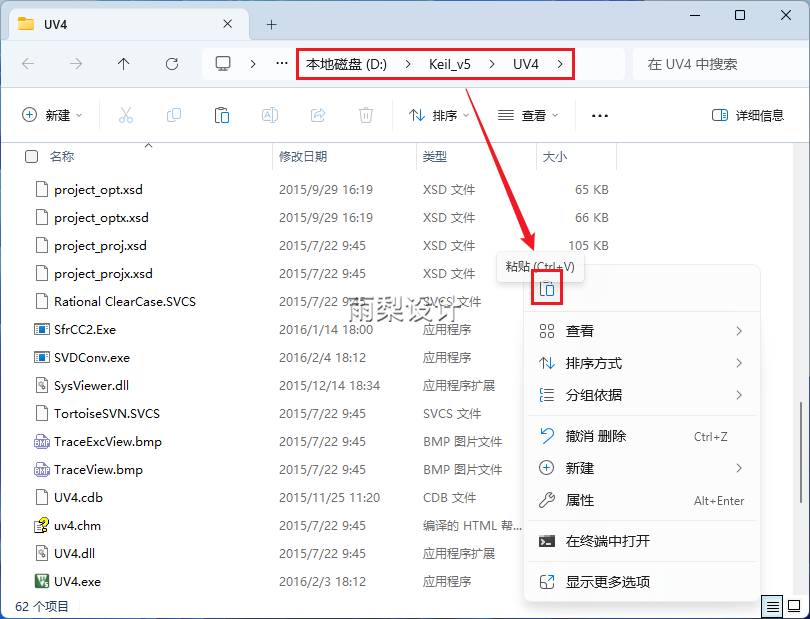This screenshot has height=619, width=810.
Task: Select the uv4.chm help file icon
Action: click(x=42, y=525)
